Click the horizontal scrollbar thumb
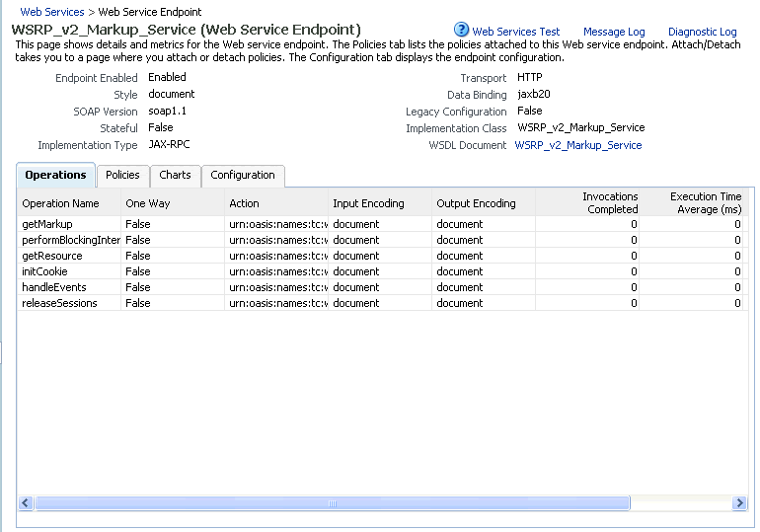760x532 pixels. pos(333,503)
